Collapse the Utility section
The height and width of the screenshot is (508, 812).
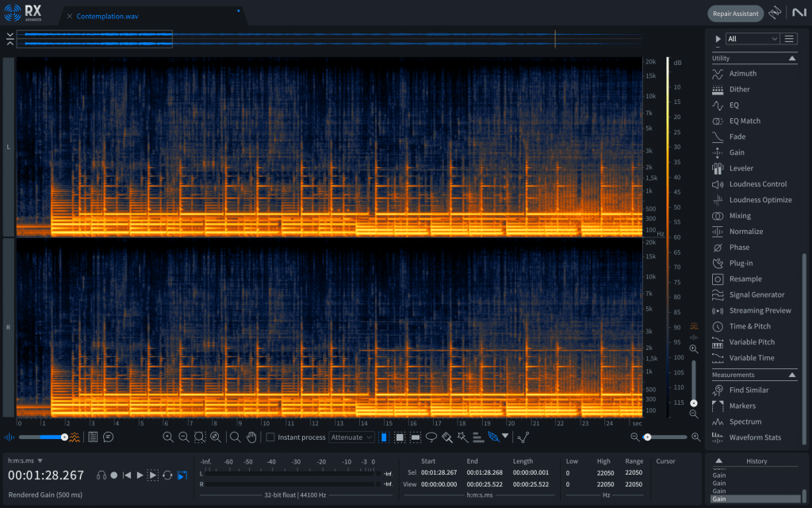791,58
